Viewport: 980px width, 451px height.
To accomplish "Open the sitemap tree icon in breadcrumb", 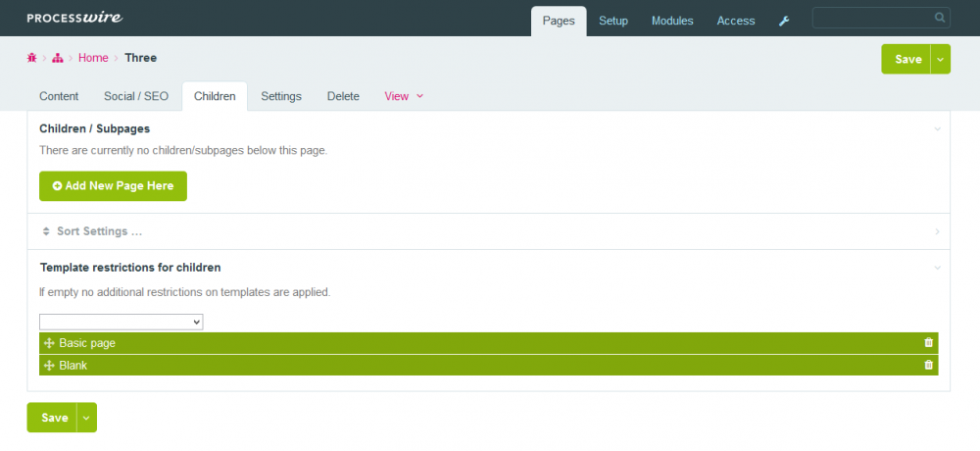I will (58, 58).
